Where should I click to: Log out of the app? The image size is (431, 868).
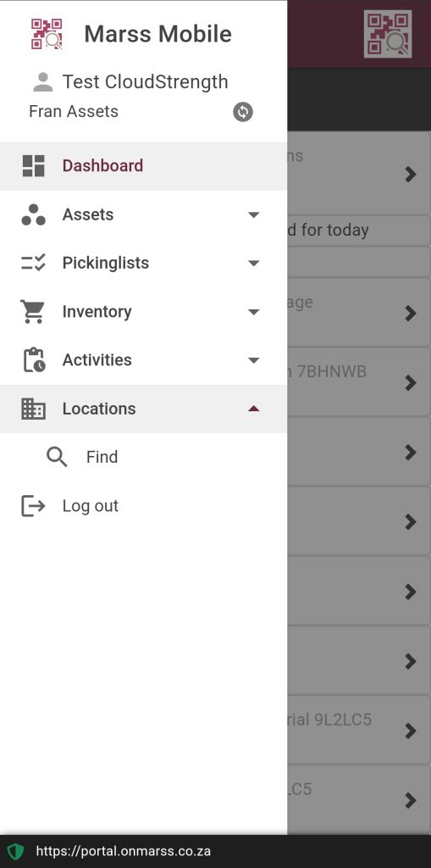click(x=143, y=506)
